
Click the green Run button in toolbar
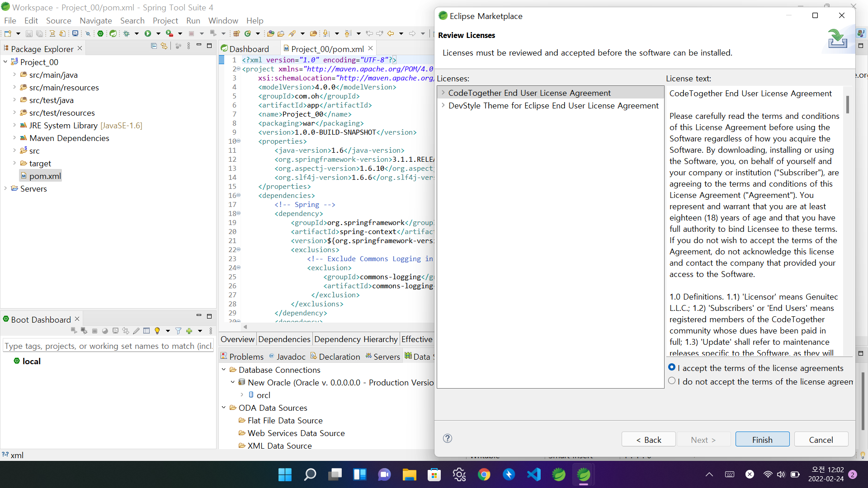pos(148,33)
